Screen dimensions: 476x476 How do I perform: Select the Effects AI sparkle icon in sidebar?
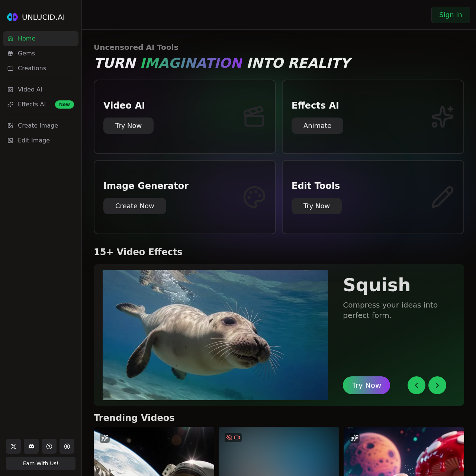[10, 104]
